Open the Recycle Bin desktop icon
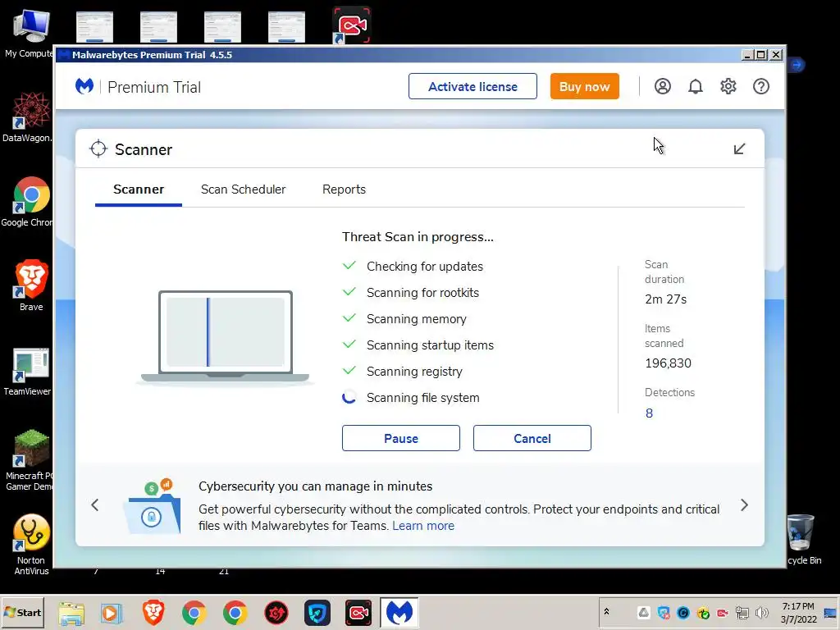Viewport: 840px width, 630px height. pyautogui.click(x=804, y=539)
